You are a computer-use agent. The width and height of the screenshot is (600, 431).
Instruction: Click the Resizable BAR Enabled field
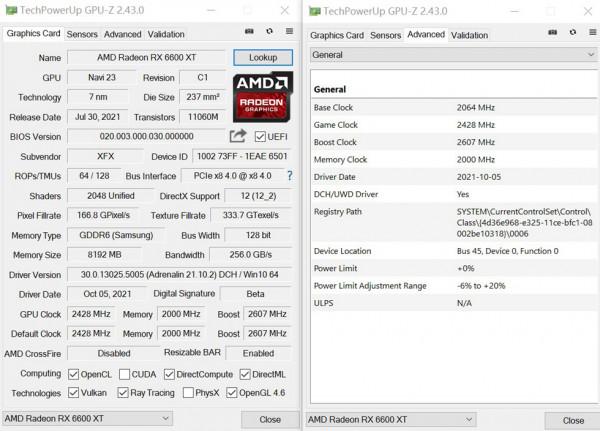(258, 353)
